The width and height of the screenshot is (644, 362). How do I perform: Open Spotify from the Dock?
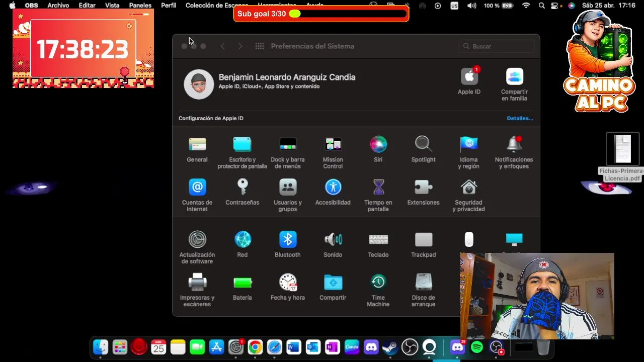pos(477,347)
